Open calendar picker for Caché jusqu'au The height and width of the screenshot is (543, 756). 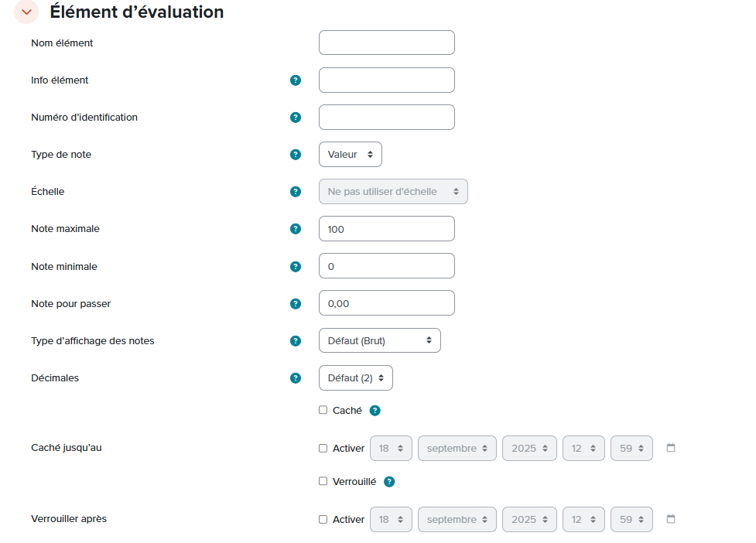(x=671, y=448)
